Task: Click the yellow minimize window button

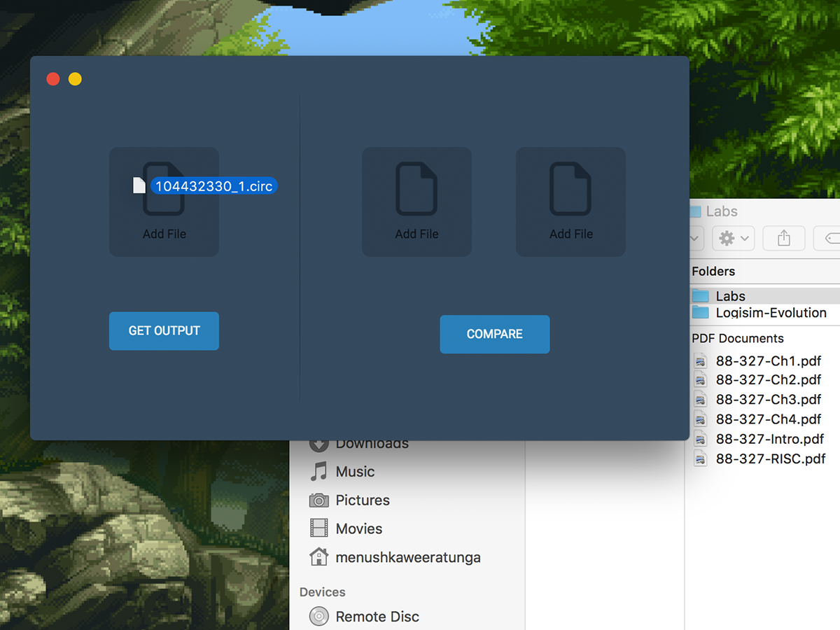Action: coord(75,79)
